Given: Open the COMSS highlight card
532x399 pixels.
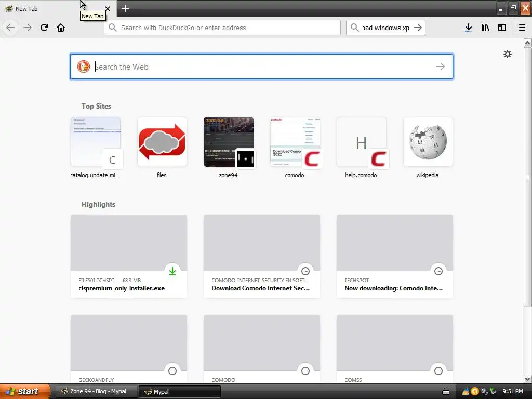Looking at the screenshot, I should pos(395,349).
